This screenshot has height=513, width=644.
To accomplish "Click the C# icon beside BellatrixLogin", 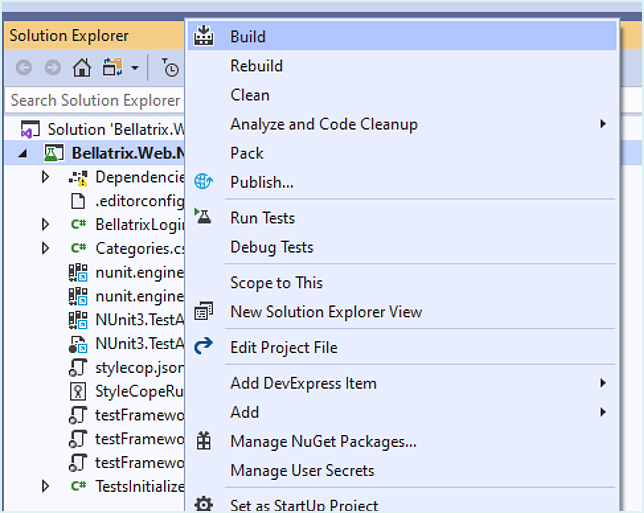I will click(x=78, y=224).
